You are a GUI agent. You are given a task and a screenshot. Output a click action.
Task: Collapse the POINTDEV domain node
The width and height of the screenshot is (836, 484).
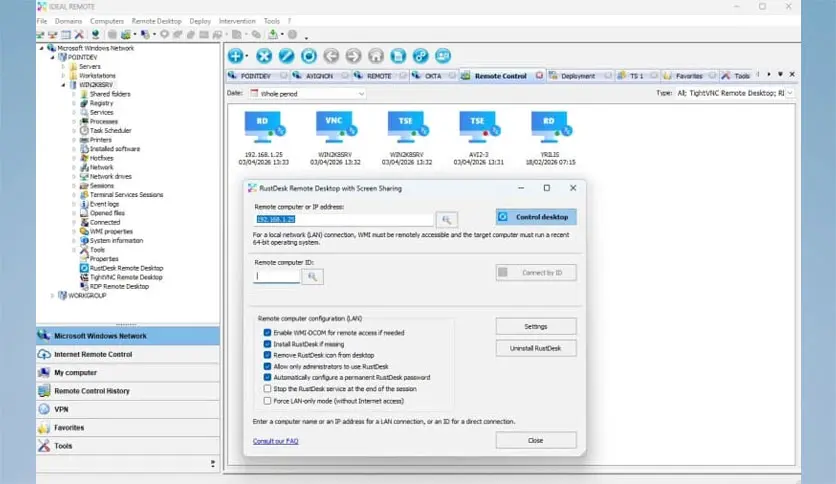[52, 57]
